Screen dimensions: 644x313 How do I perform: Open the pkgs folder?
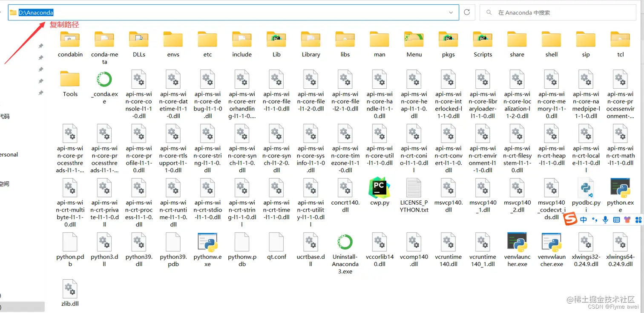pyautogui.click(x=448, y=44)
